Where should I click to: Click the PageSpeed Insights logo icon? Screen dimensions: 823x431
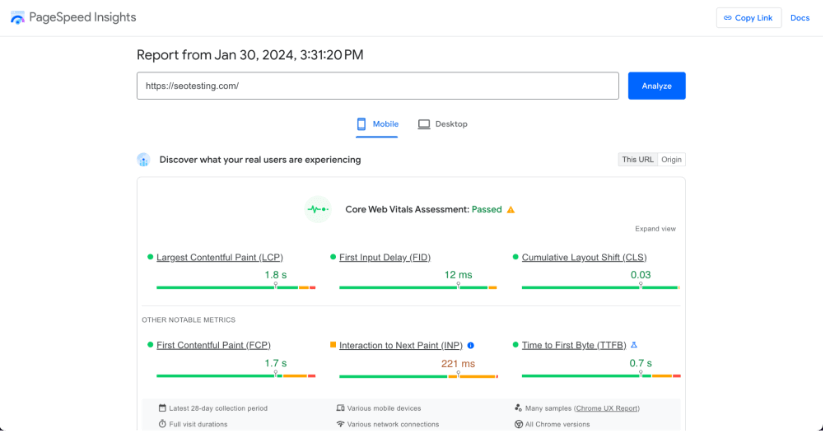(18, 18)
